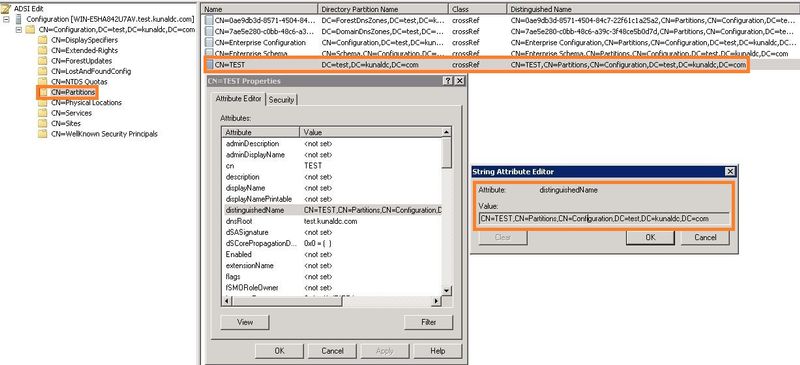Open the CN=Partitions tree item
This screenshot has height=365, width=800.
(x=73, y=92)
